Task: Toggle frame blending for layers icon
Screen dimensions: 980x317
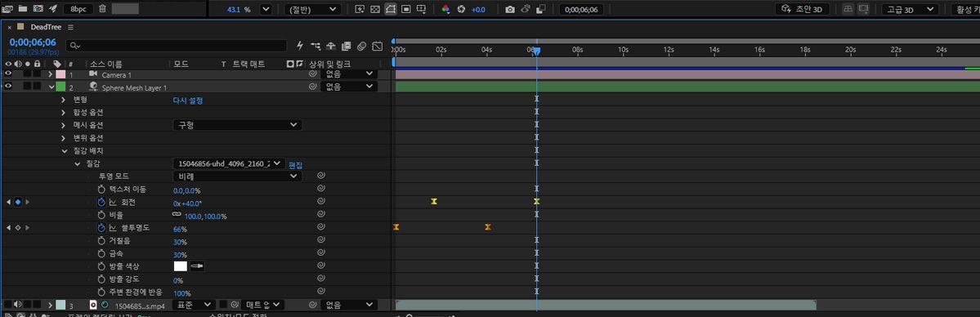Action: pos(347,47)
